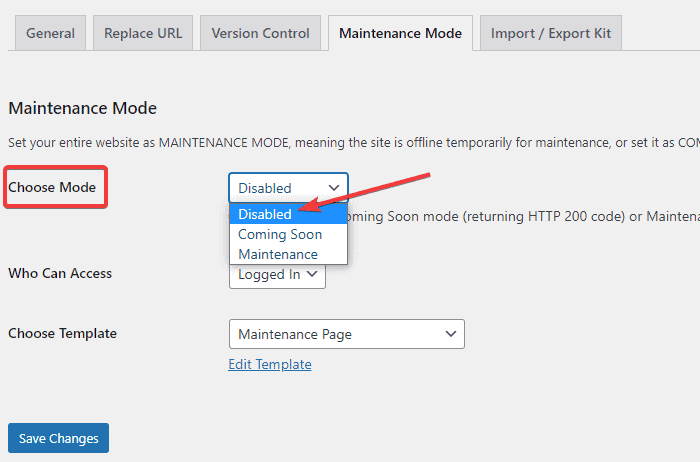700x462 pixels.
Task: Expand the Who Can Access dropdown
Action: [x=277, y=274]
